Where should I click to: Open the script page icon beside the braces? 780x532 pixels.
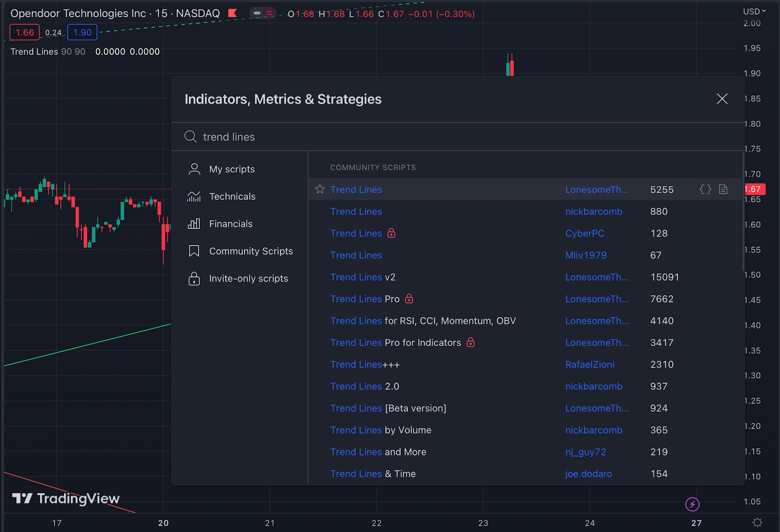723,189
